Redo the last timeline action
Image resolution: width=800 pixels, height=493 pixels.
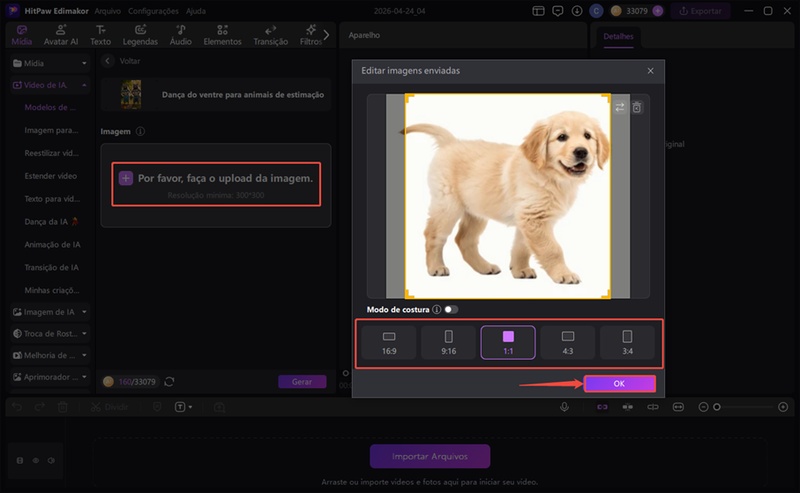click(39, 407)
